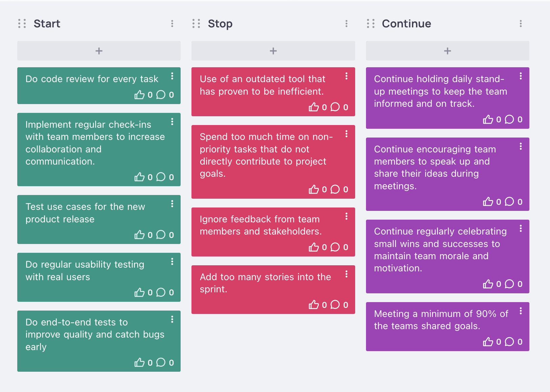Open the three-dot menu on 'Spend too much time on non-priority tasks'

[x=346, y=134]
